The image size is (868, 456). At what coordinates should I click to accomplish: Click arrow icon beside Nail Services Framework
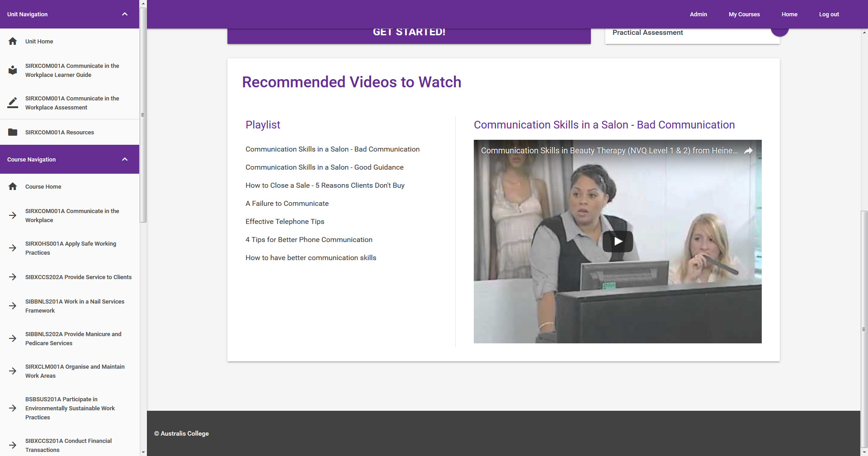tap(13, 306)
